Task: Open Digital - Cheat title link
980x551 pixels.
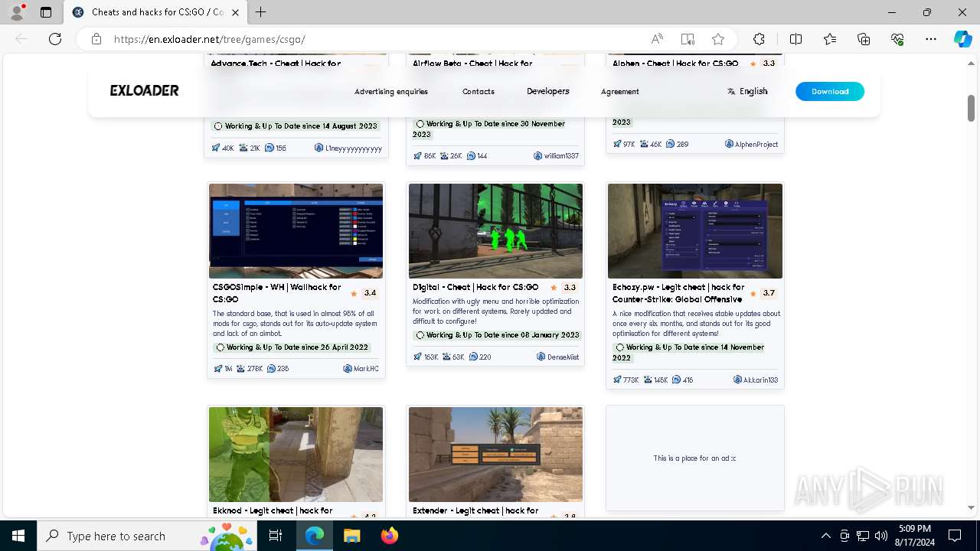Action: click(x=475, y=287)
